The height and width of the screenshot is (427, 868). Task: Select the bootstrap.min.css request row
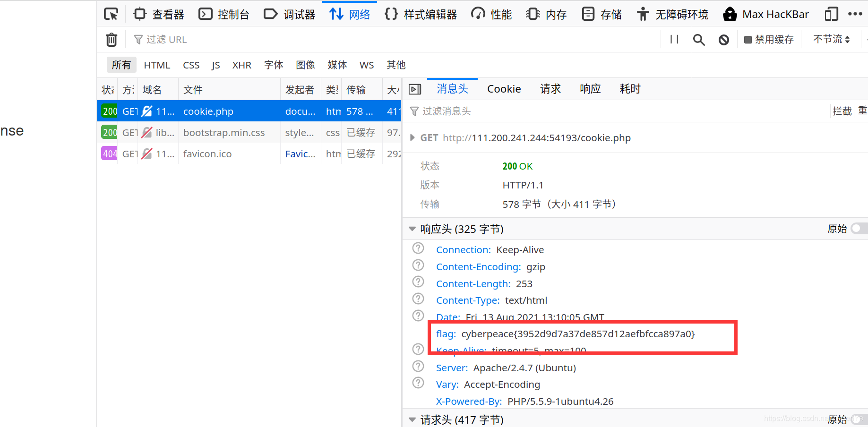pyautogui.click(x=249, y=133)
